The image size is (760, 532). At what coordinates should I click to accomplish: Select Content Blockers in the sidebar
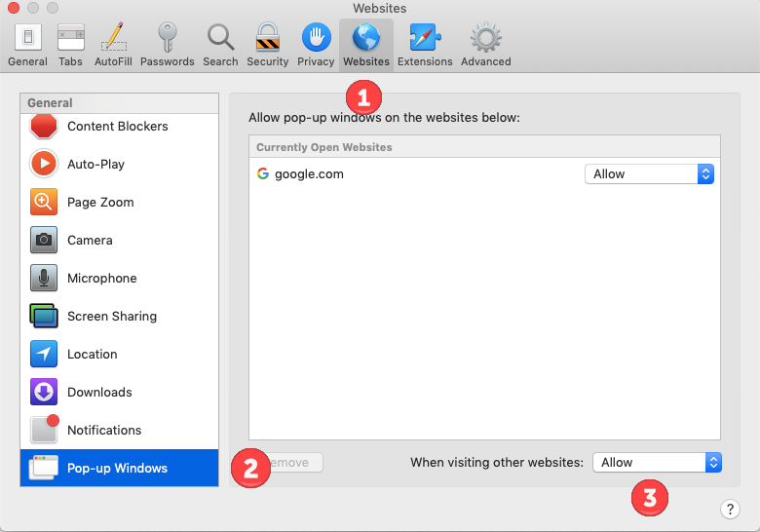point(119,126)
